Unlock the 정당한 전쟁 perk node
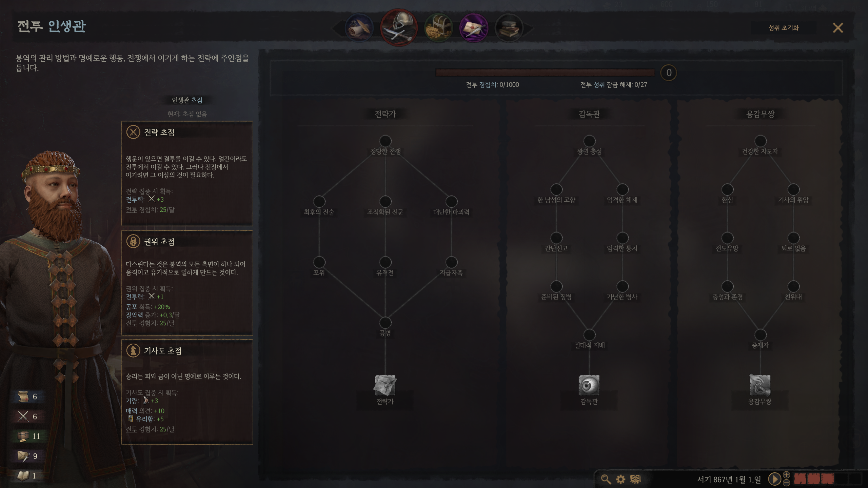 click(x=385, y=141)
